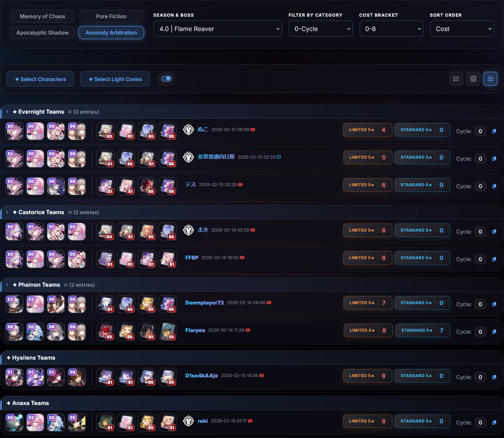Click first character portrait in Flarpes row
504x438 pixels.
point(14,332)
